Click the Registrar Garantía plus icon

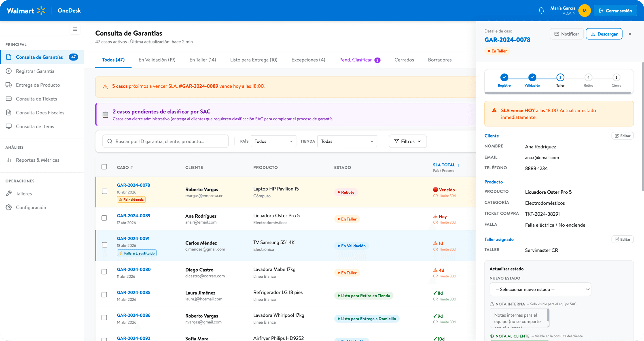click(x=9, y=71)
